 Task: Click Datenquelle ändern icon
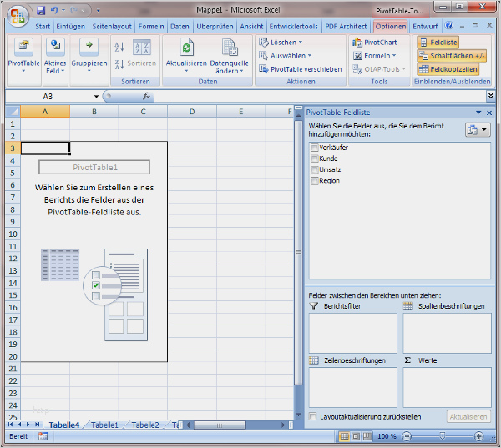point(230,48)
